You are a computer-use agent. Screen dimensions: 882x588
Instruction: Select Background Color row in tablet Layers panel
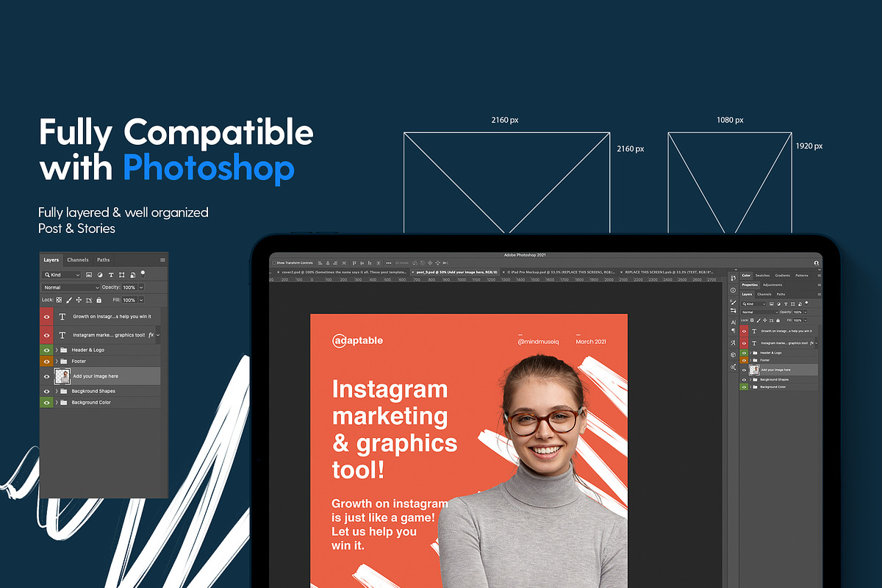click(x=778, y=387)
